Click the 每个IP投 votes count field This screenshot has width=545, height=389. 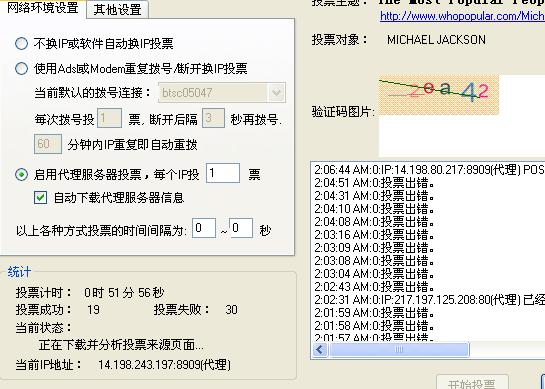click(x=223, y=173)
